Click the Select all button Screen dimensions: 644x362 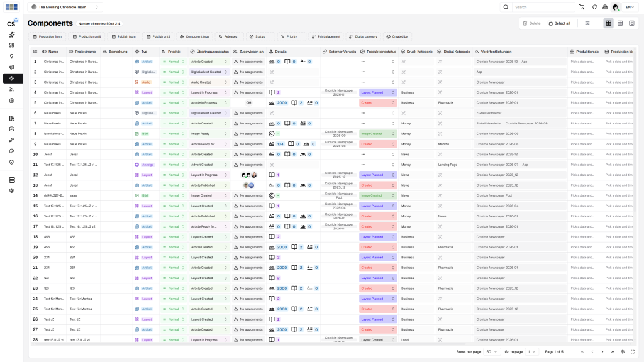pyautogui.click(x=558, y=23)
